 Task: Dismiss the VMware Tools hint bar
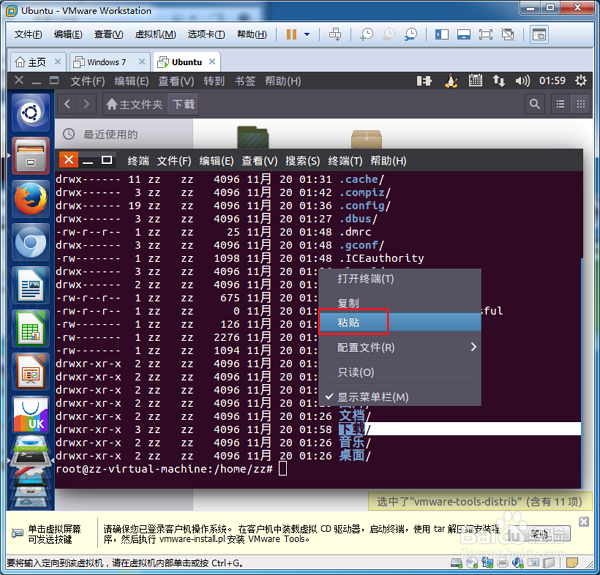point(584,521)
